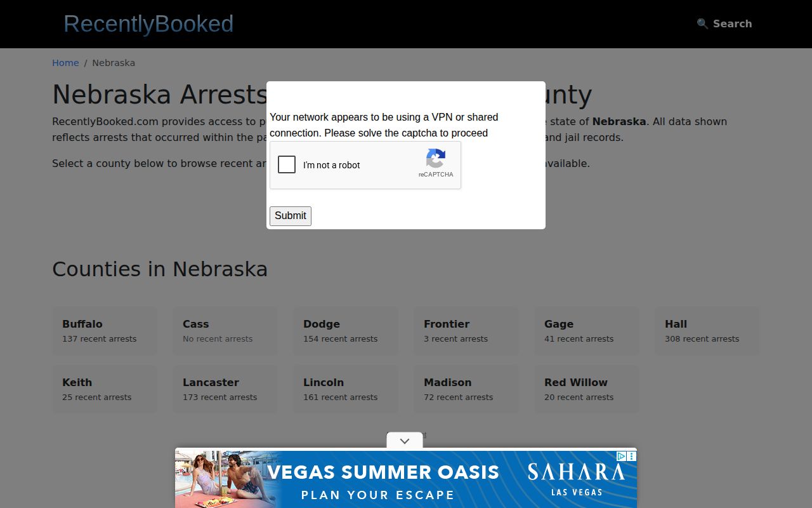Collapse the bottom ad using the chevron
The width and height of the screenshot is (812, 508).
click(405, 441)
